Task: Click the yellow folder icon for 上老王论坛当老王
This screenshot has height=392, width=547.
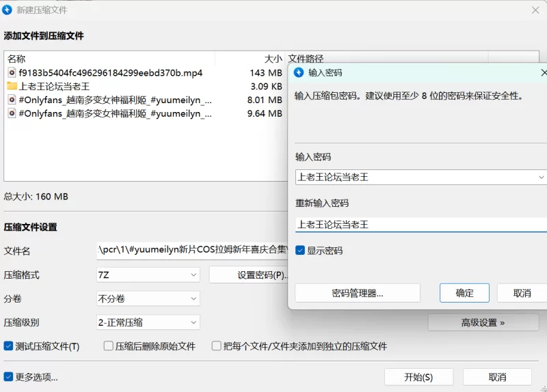Action: (12, 86)
